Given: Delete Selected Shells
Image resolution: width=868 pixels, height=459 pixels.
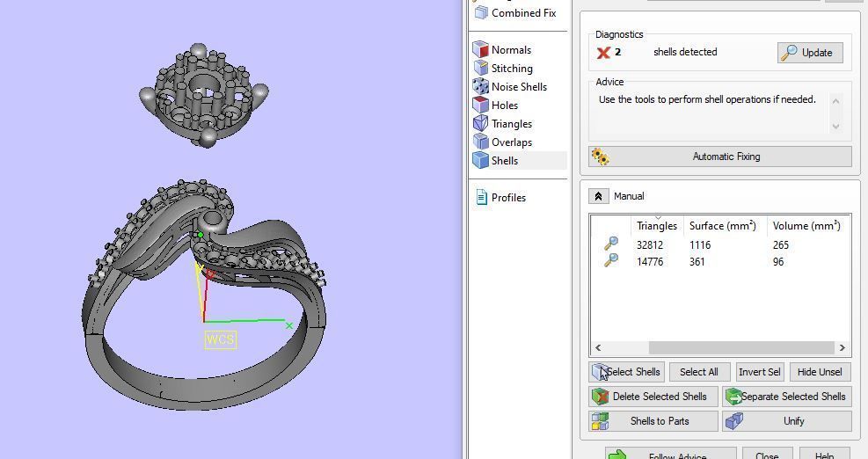Looking at the screenshot, I should pos(653,397).
